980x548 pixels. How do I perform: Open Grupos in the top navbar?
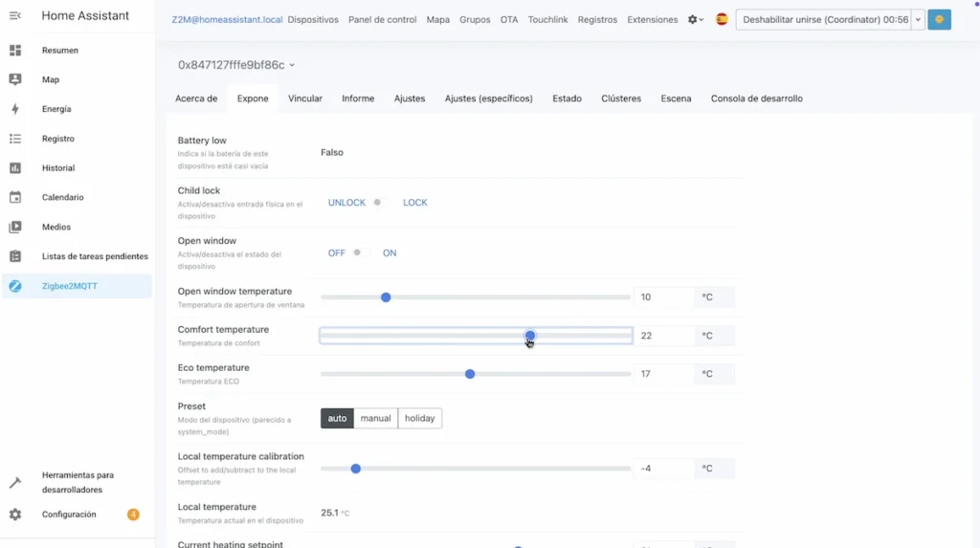[x=475, y=19]
